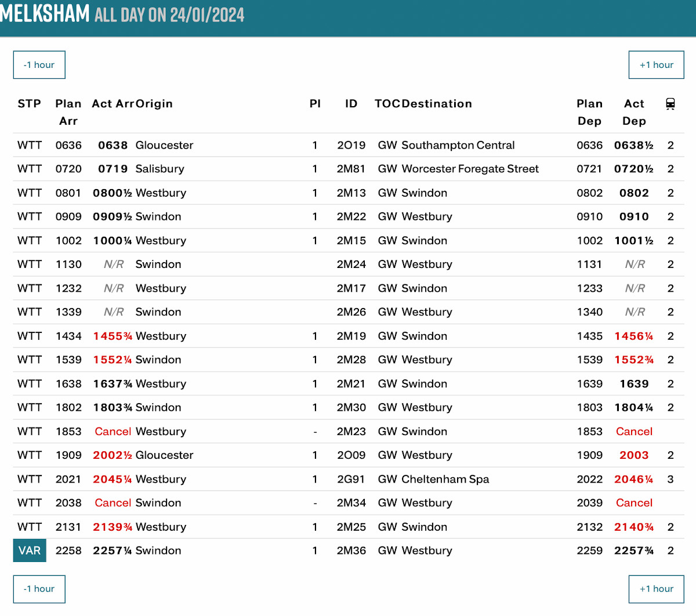Click the top-right +1 hour button
Screen dimensions: 696x616
click(656, 65)
